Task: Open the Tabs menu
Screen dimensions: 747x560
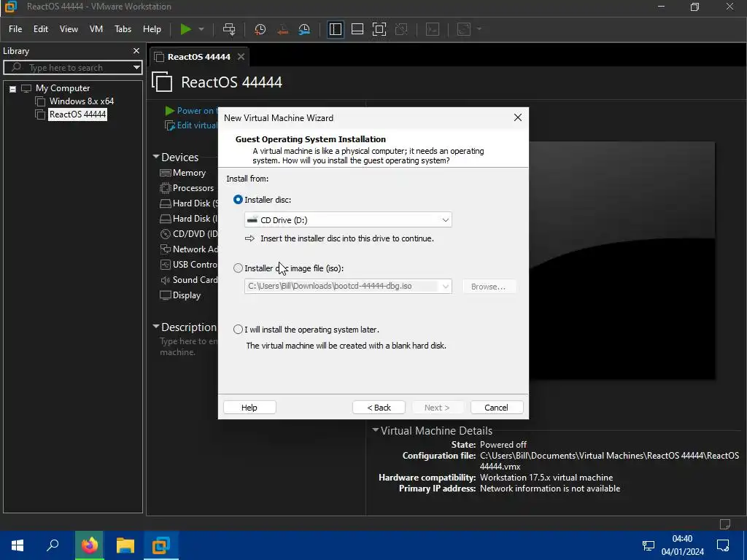Action: [123, 29]
